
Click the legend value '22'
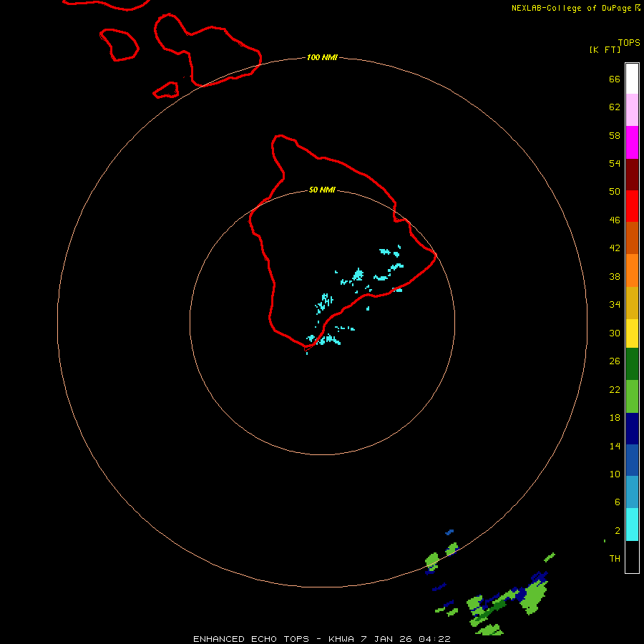[x=615, y=390]
